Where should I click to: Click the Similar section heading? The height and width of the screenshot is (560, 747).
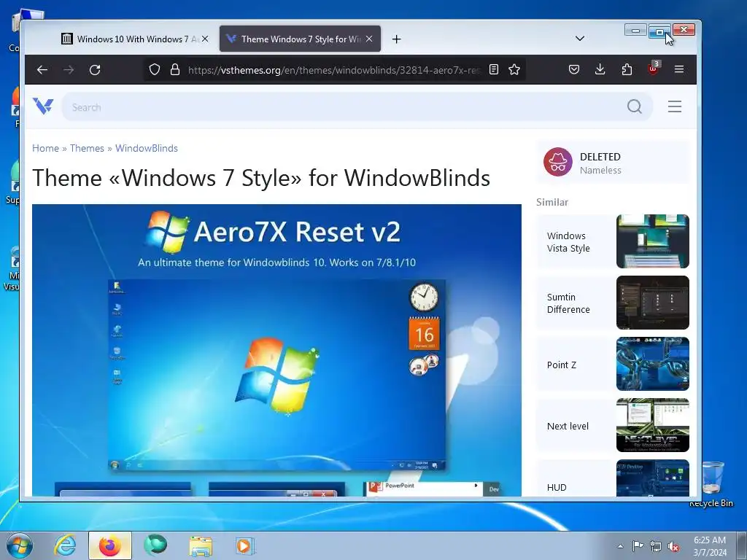pyautogui.click(x=552, y=202)
